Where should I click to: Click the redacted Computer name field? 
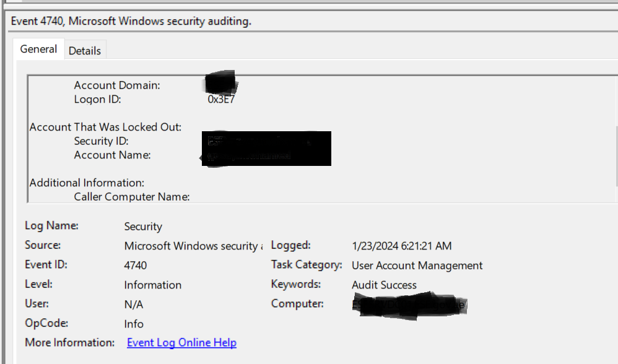coord(409,306)
